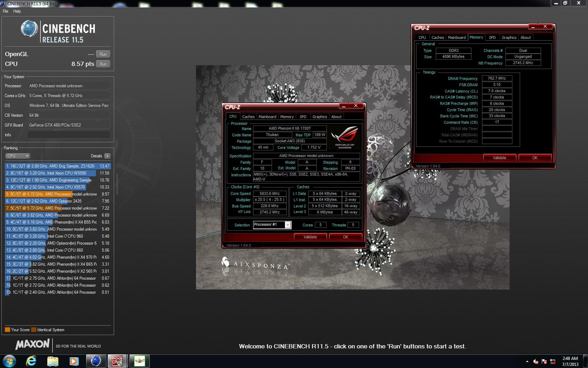Image resolution: width=588 pixels, height=368 pixels.
Task: Click OK in front CPU-Z window
Action: 345,237
